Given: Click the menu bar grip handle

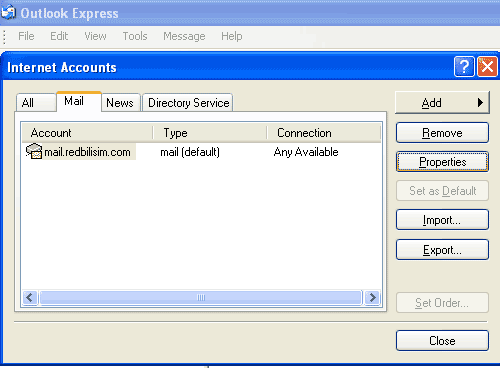Looking at the screenshot, I should pyautogui.click(x=4, y=37).
